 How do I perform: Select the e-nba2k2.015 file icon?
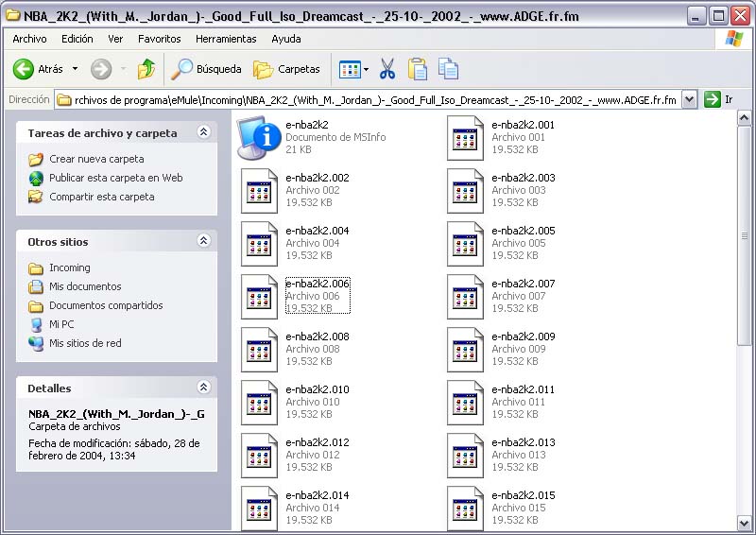tap(465, 509)
